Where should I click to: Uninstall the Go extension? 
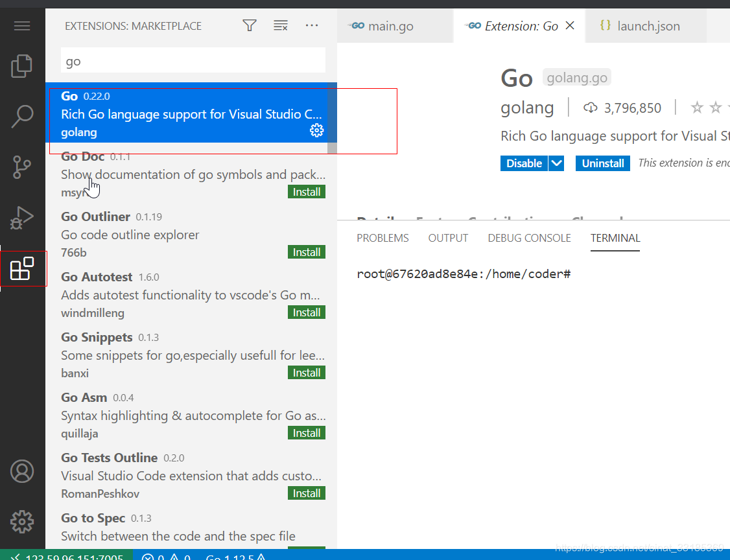(602, 163)
